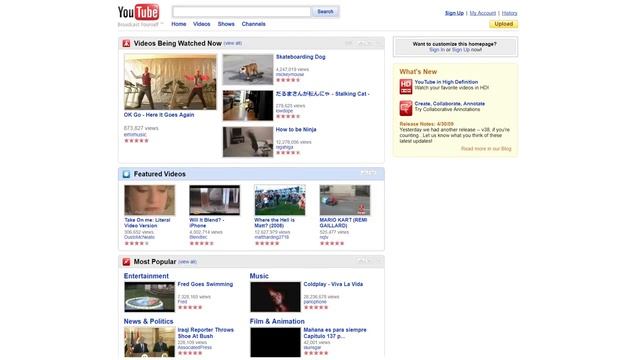Open the MARIO KART video thumbnail
The height and width of the screenshot is (360, 640).
pos(345,200)
